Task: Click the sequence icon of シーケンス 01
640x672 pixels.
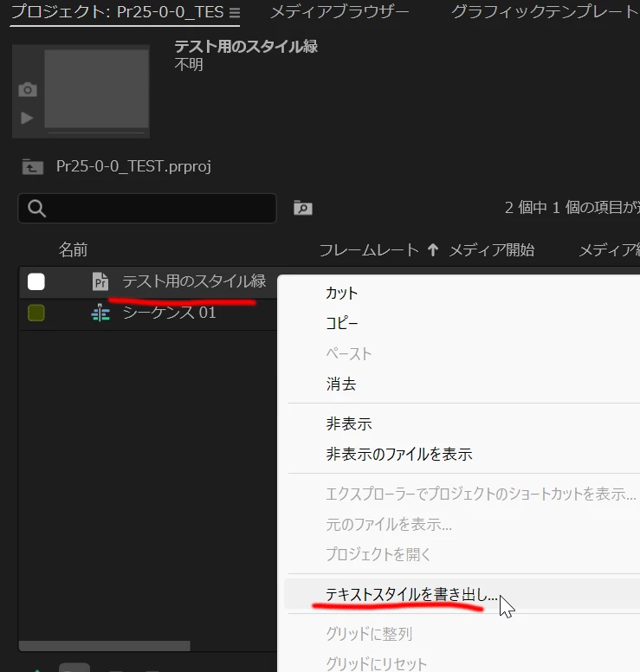Action: (x=100, y=313)
